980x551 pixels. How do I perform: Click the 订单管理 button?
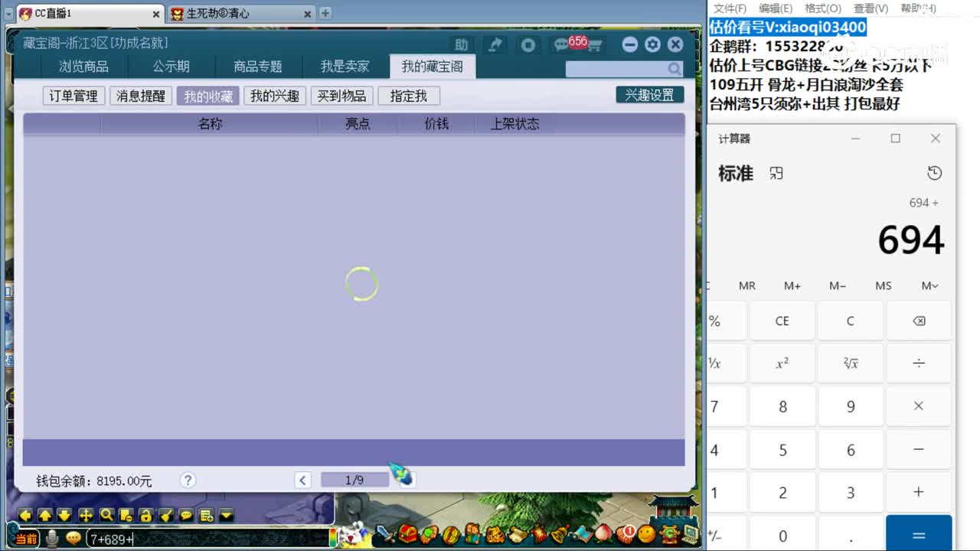click(x=73, y=96)
